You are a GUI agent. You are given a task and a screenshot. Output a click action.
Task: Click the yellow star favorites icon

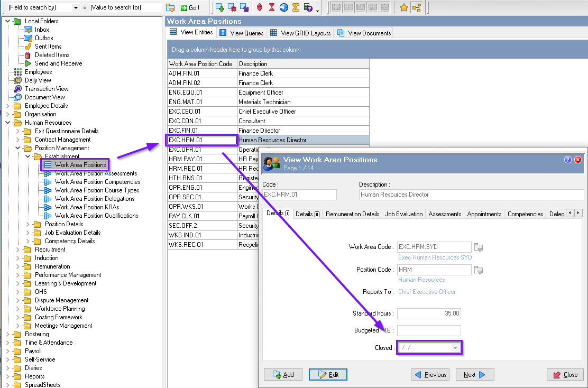point(404,7)
